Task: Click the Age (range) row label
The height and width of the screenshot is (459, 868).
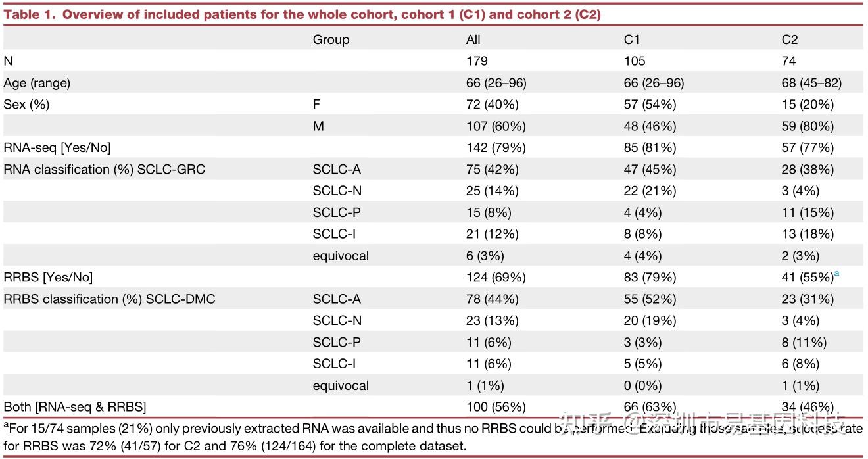Action: tap(37, 83)
